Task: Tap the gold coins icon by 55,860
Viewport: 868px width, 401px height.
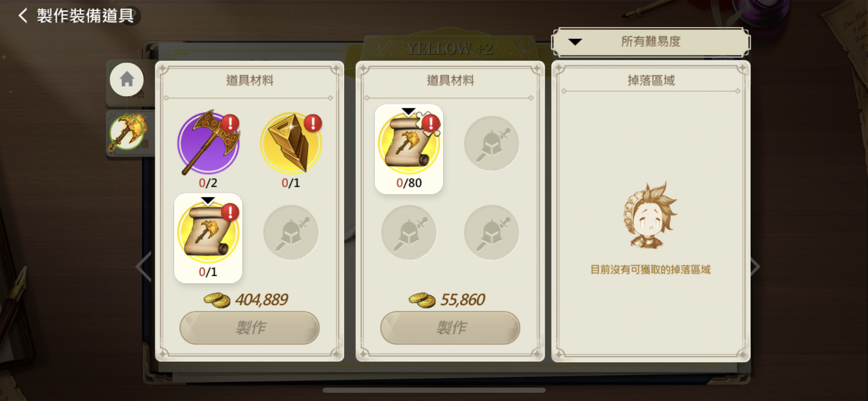Action: pyautogui.click(x=422, y=300)
